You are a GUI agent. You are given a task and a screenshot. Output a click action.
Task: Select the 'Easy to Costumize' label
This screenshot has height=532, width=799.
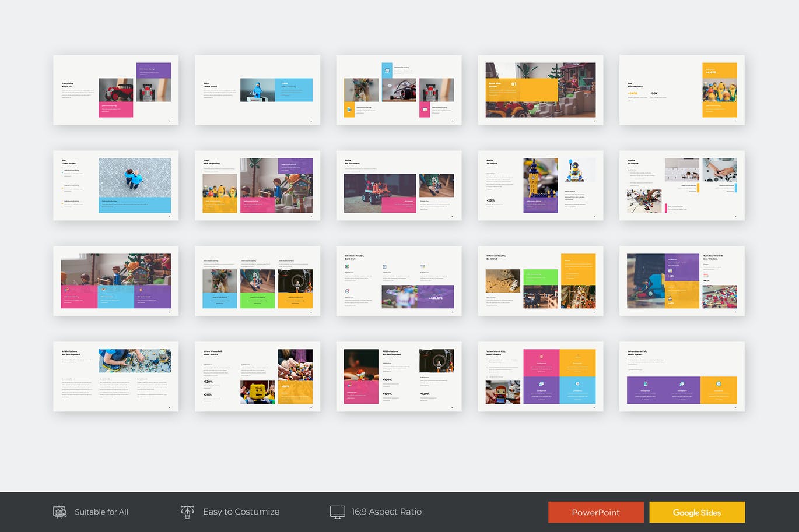(241, 512)
